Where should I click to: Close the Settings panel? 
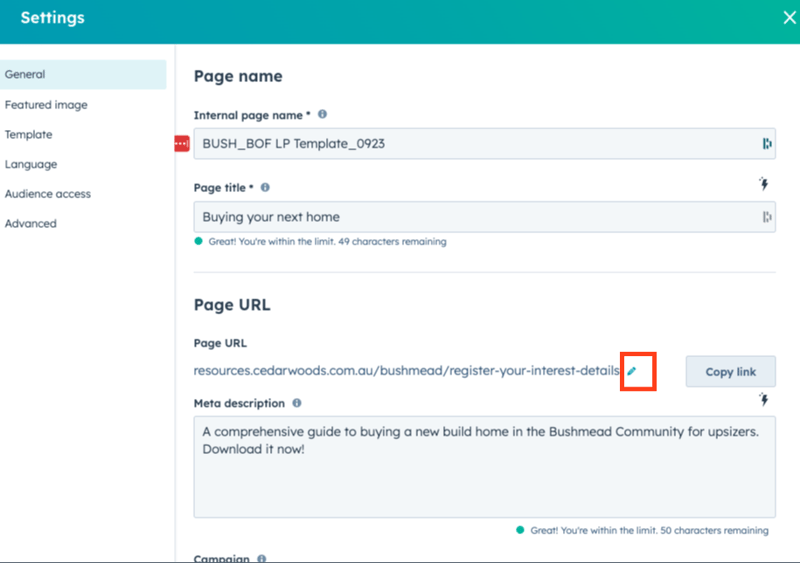click(789, 18)
